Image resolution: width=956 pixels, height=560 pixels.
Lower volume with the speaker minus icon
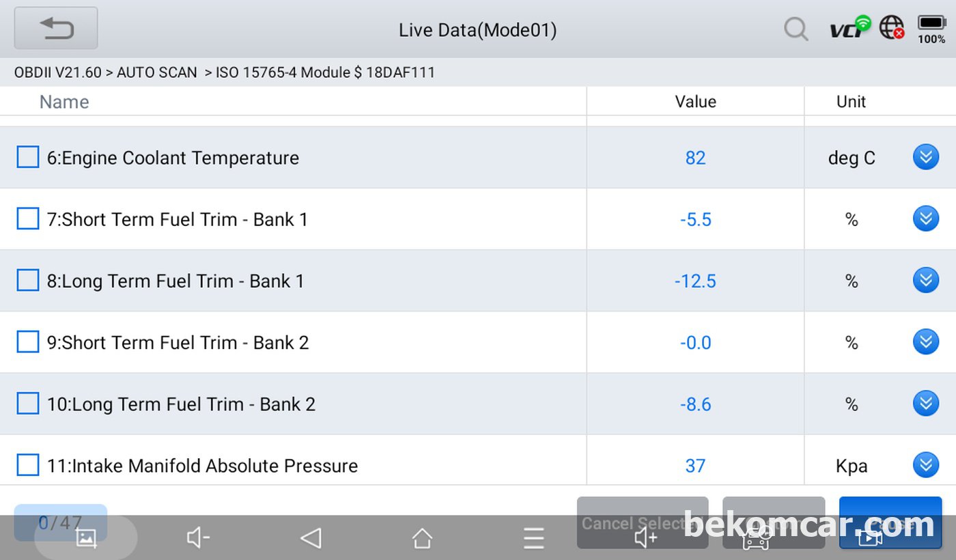(198, 538)
